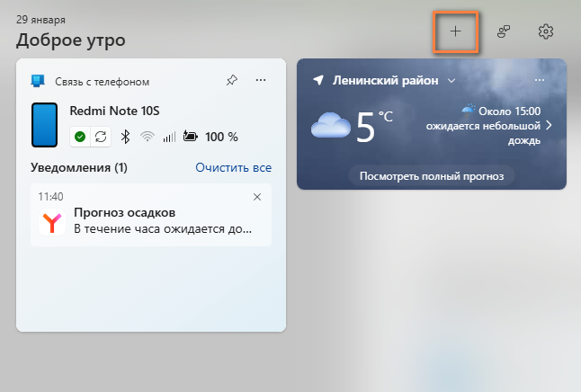The height and width of the screenshot is (392, 581).
Task: Click the battery charging icon
Action: 191,137
